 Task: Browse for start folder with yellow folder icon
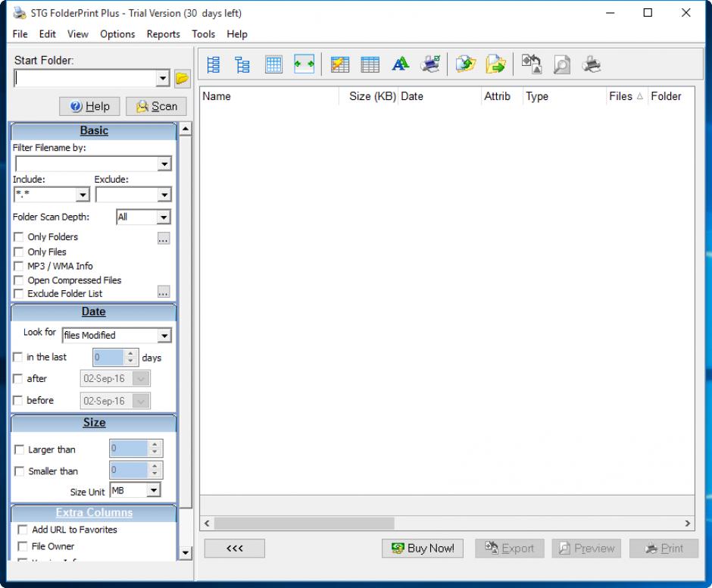click(x=182, y=79)
